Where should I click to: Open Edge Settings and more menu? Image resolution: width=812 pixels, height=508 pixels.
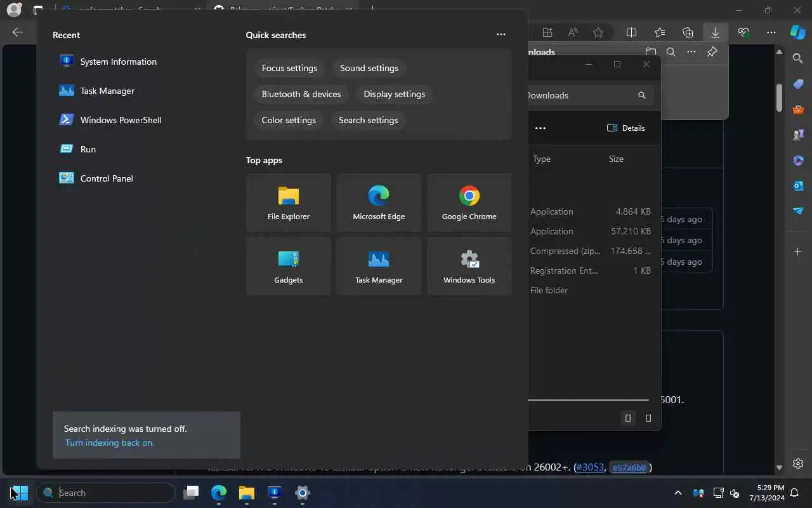tap(771, 32)
